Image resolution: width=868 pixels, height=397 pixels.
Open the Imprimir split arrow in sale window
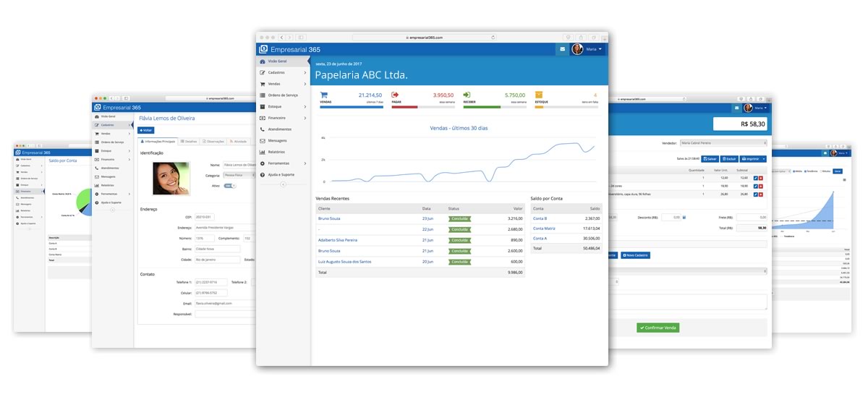tap(763, 158)
